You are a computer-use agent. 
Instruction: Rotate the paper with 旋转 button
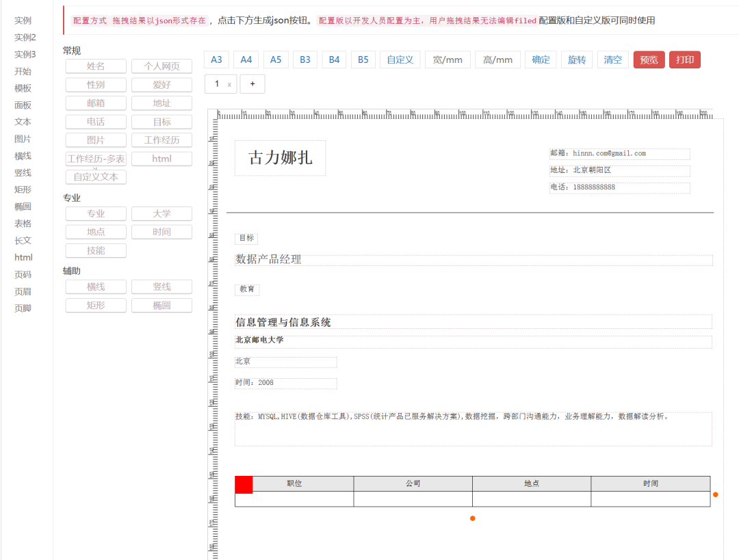[577, 59]
